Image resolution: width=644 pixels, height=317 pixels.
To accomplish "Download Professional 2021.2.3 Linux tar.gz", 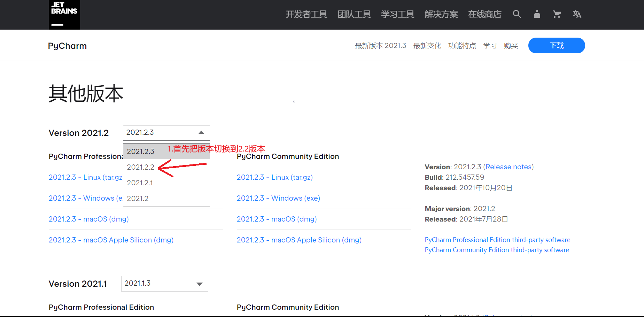I will point(86,177).
